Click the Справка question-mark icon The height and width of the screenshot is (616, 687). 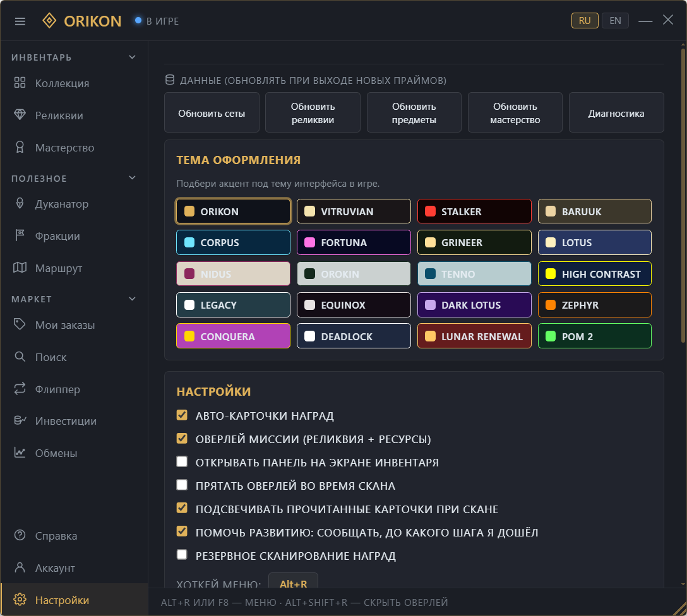coord(20,535)
